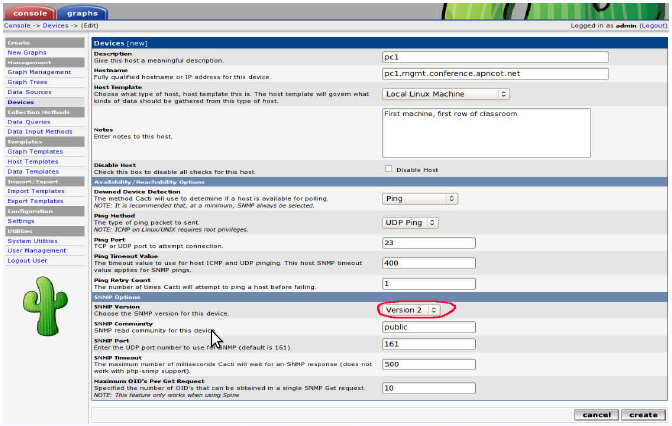
Task: Open Host Templates in sidebar
Action: pyautogui.click(x=34, y=161)
